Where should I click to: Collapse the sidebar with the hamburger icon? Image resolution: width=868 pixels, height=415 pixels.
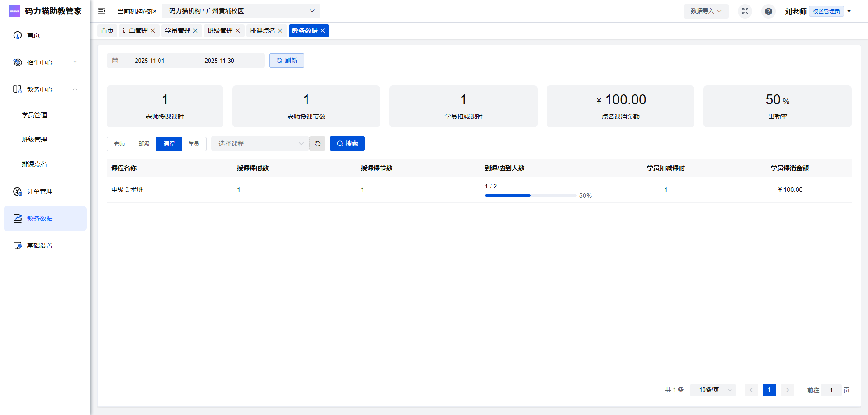coord(102,11)
